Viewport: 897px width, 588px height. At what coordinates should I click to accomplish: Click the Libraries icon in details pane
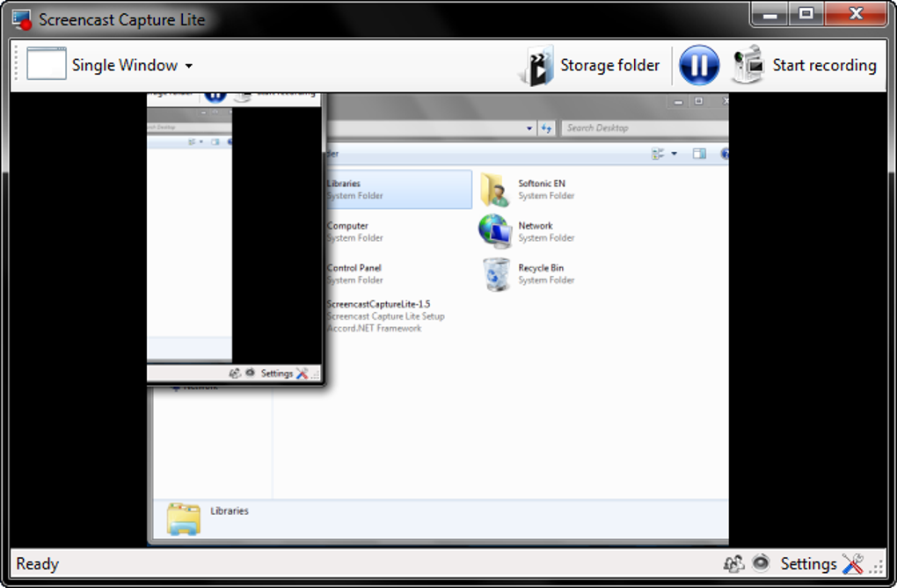point(182,517)
